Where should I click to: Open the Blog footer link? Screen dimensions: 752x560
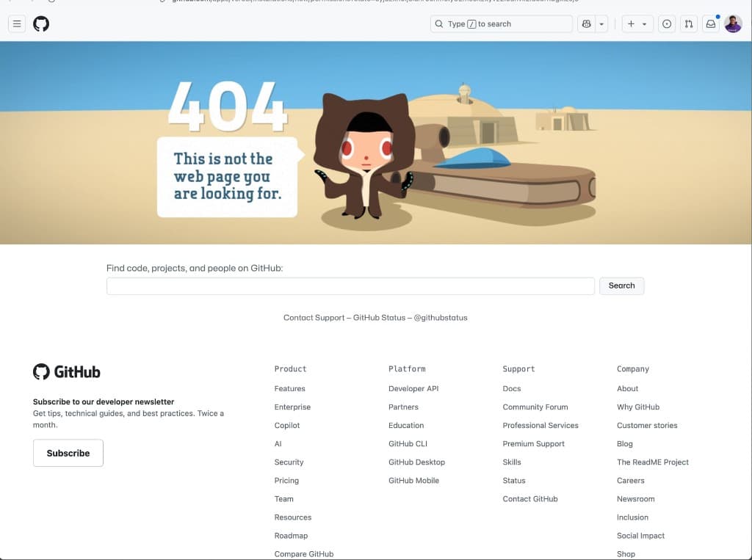625,444
